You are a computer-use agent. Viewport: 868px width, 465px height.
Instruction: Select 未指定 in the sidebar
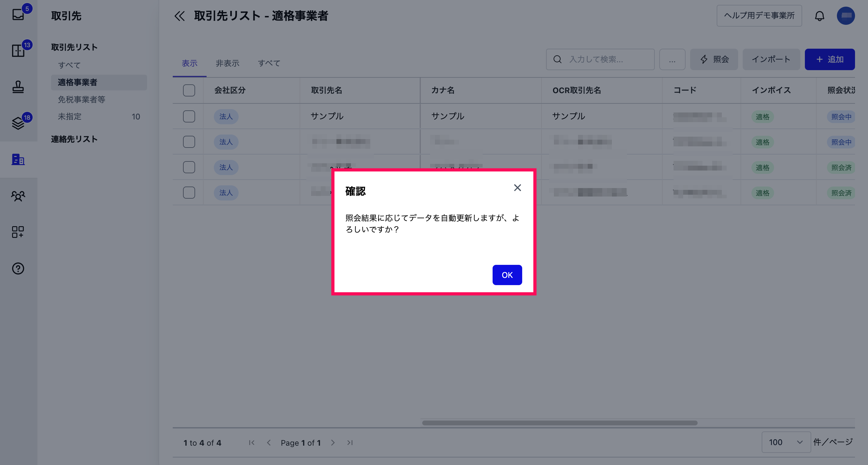click(99, 117)
